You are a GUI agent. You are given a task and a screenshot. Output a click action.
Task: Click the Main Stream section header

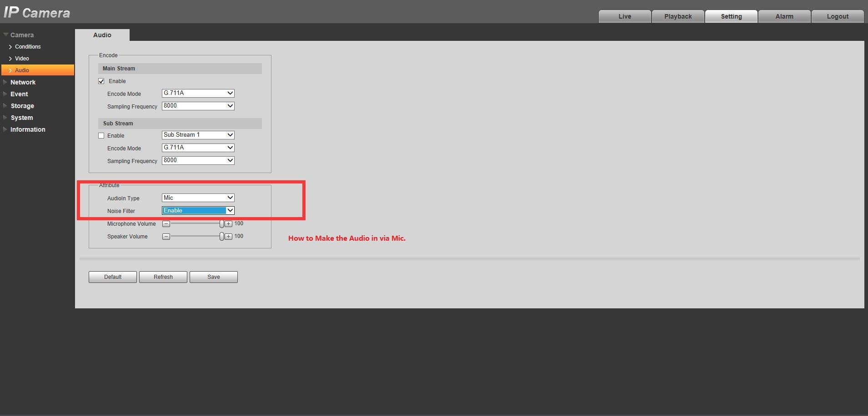(180, 69)
